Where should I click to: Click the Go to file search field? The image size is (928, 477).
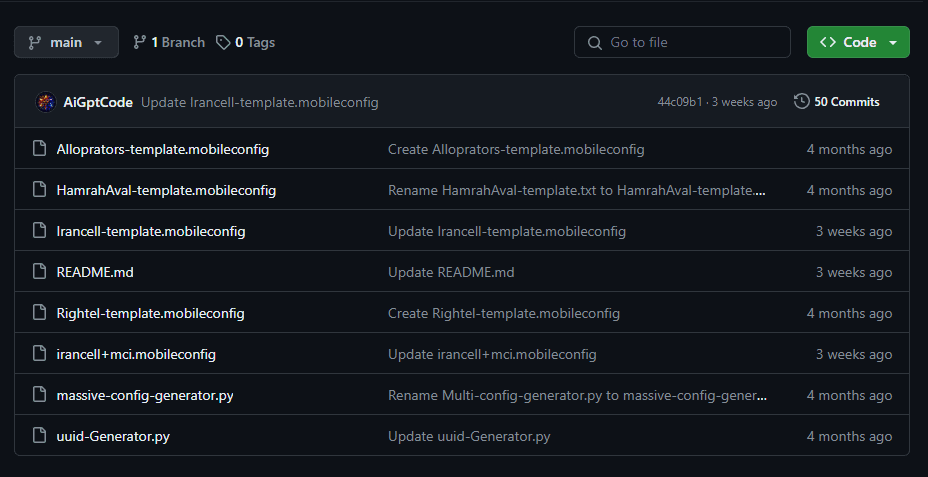[x=682, y=43]
